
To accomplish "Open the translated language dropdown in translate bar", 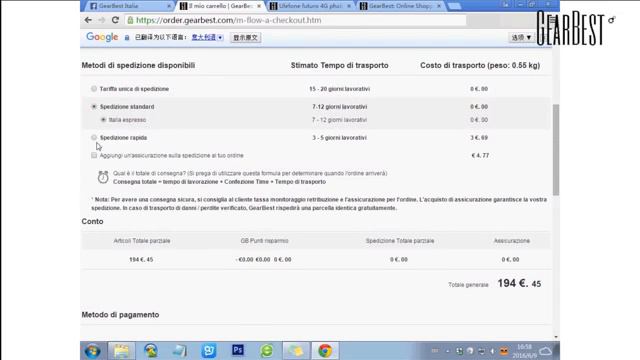I will tap(207, 38).
